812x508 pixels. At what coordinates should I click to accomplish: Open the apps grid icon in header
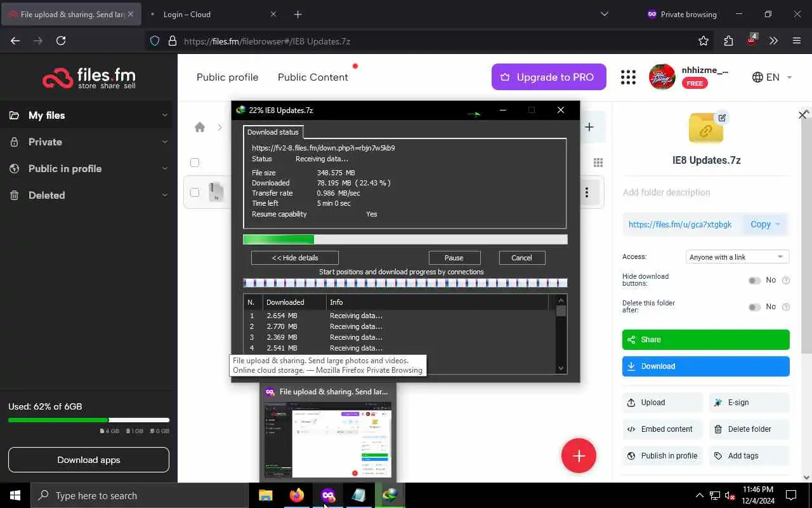pyautogui.click(x=628, y=77)
